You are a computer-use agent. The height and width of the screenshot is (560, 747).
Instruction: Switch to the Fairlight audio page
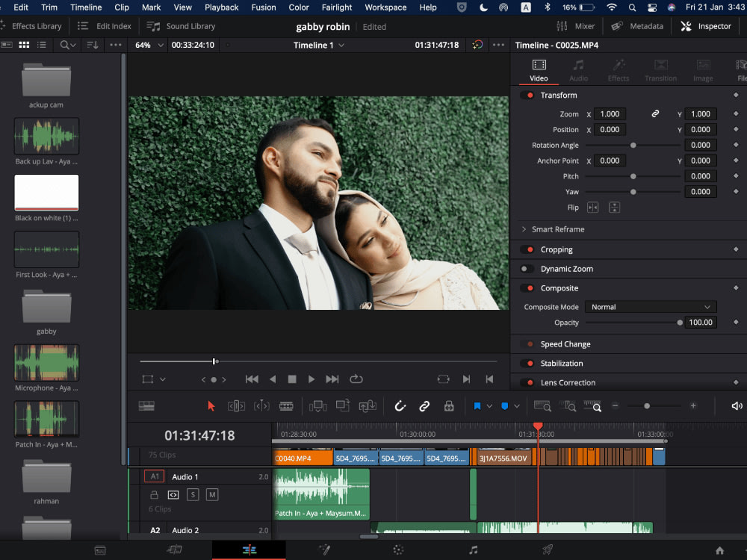[473, 549]
